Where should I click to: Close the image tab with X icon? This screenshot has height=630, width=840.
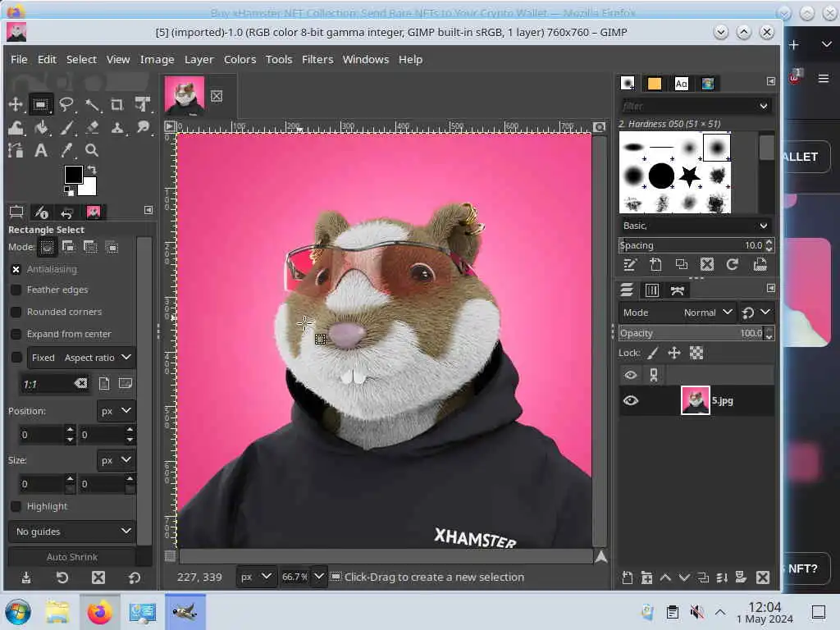click(217, 96)
